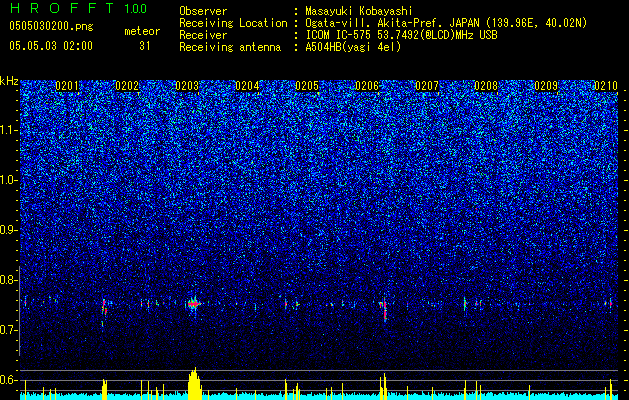The width and height of the screenshot is (629, 400).
Task: Click the 0208 time marker
Action: point(486,86)
